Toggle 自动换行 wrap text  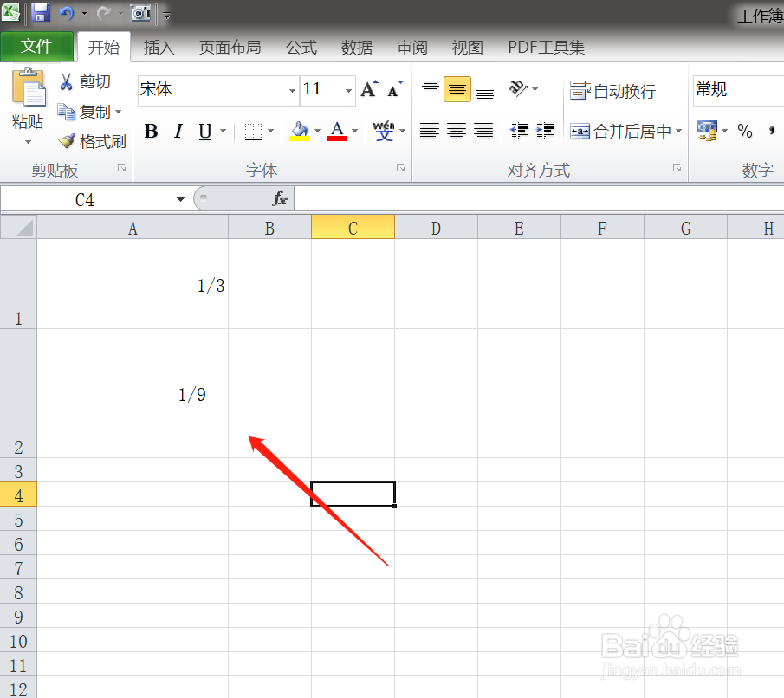(613, 91)
